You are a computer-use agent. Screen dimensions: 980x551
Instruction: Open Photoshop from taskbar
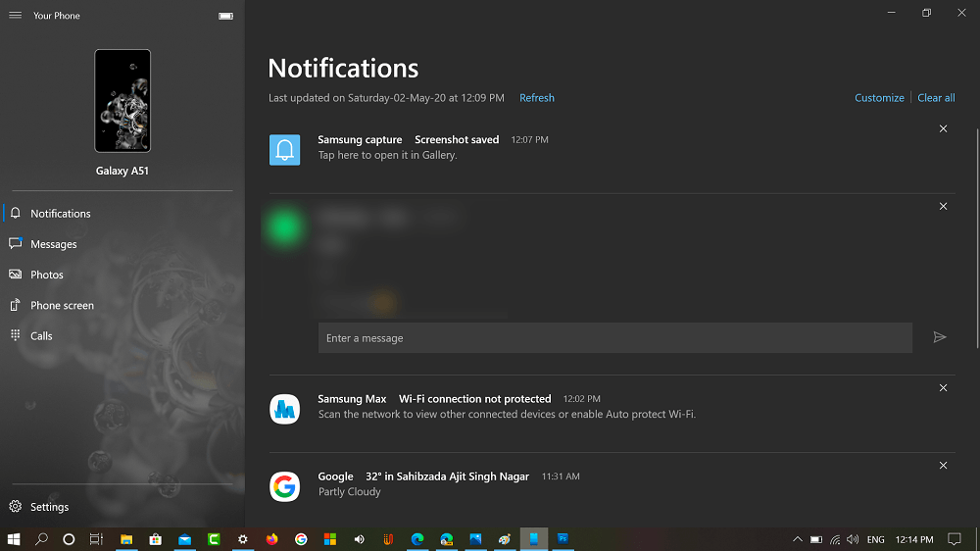563,539
